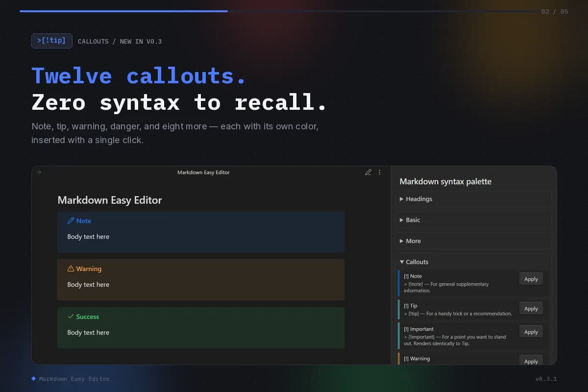
Task: Apply the Warning callout in palette
Action: 531,361
